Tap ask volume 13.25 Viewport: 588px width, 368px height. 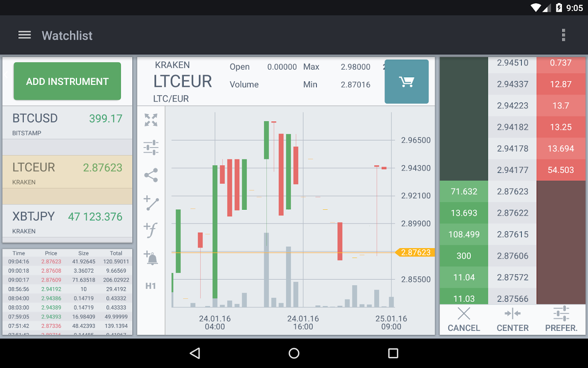click(x=561, y=127)
